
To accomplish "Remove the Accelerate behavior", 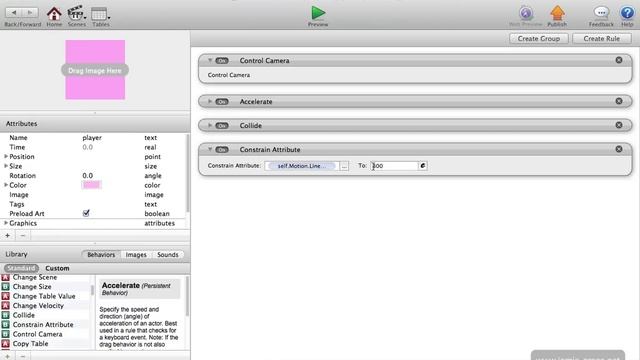I will (619, 101).
